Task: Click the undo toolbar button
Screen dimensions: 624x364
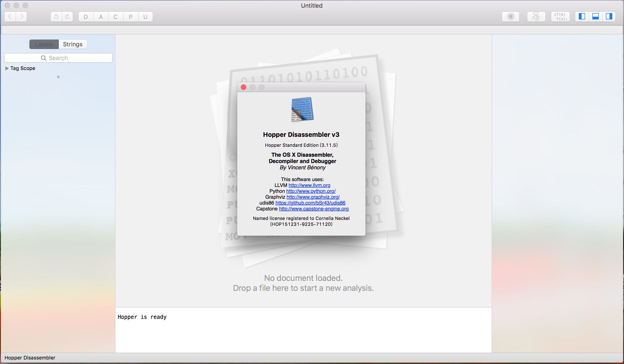Action: [56, 16]
